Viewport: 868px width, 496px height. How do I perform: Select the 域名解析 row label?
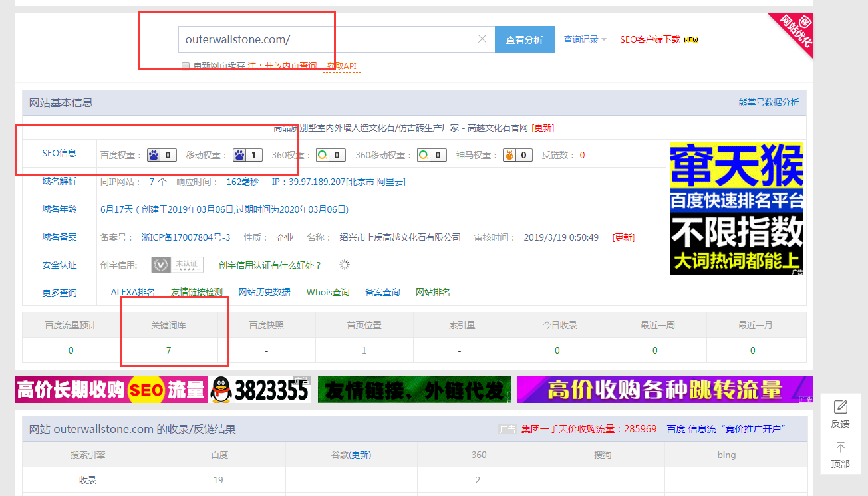click(59, 181)
